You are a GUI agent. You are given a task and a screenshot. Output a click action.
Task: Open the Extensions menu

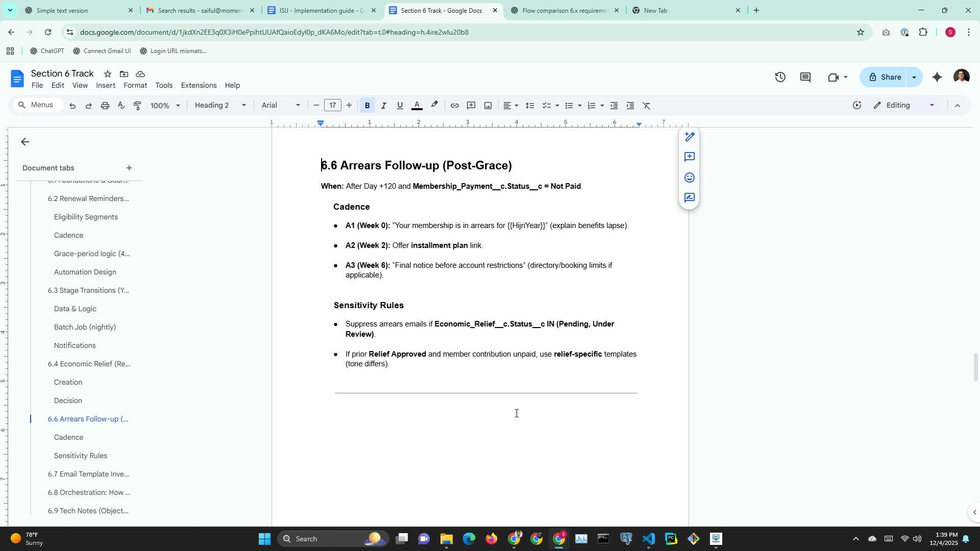(x=199, y=86)
